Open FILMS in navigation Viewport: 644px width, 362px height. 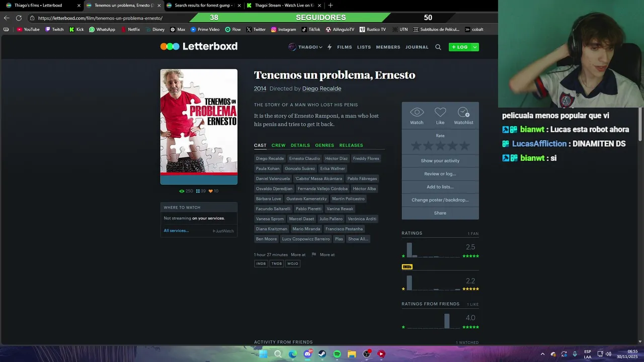[x=345, y=47]
